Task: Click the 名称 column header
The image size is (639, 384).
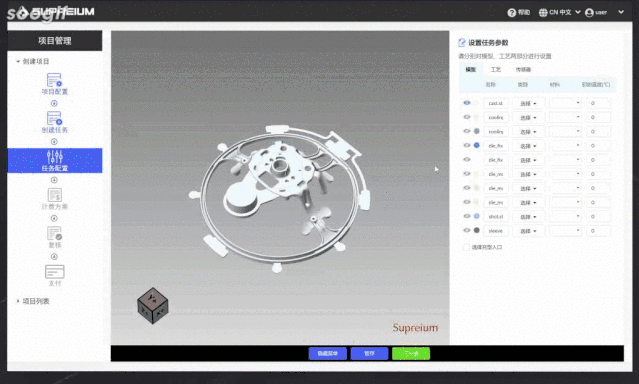Action: point(490,85)
